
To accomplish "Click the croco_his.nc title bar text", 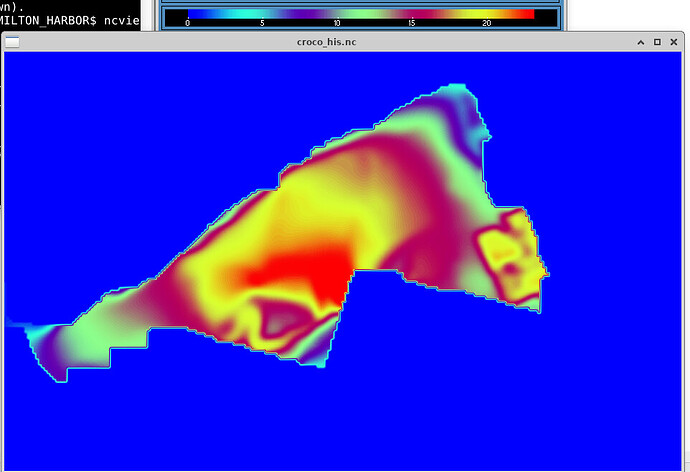I will [327, 42].
